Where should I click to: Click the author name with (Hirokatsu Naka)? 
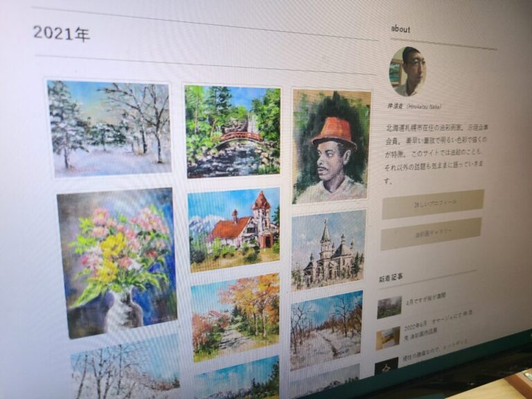click(x=414, y=106)
